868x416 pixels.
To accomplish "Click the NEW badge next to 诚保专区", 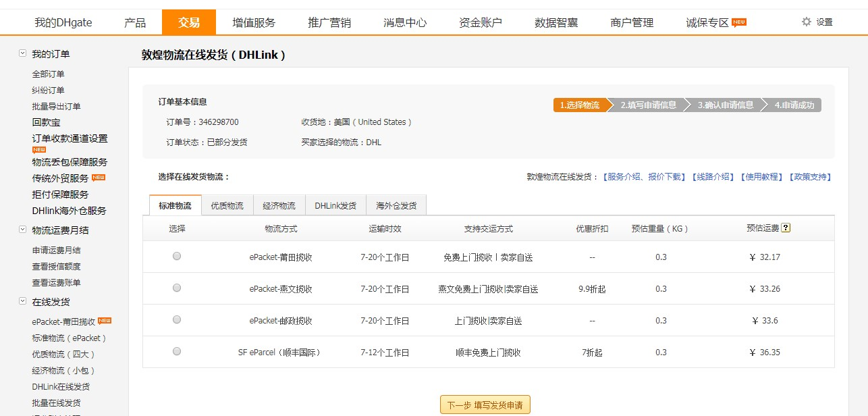I will pyautogui.click(x=739, y=22).
